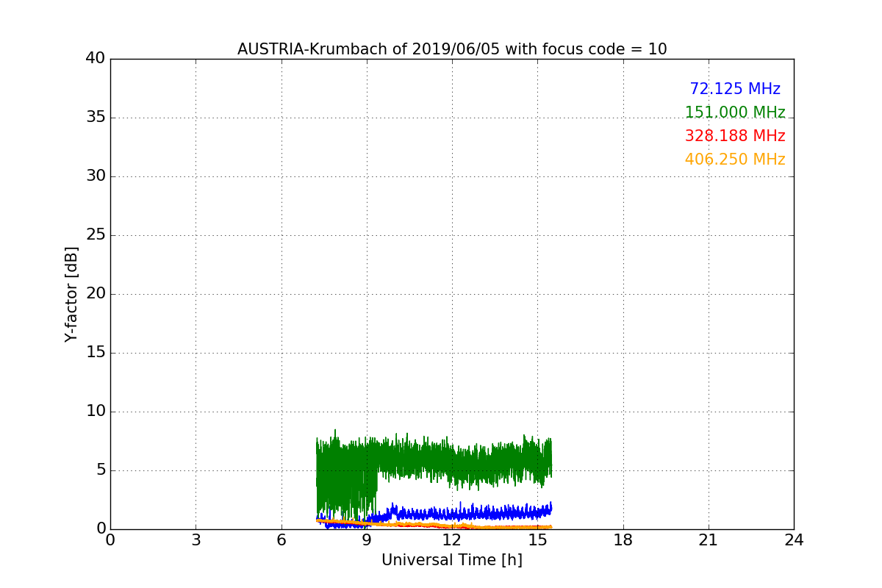This screenshot has width=882, height=588.
Task: Click the y-axis tick label 30
Action: [x=96, y=176]
